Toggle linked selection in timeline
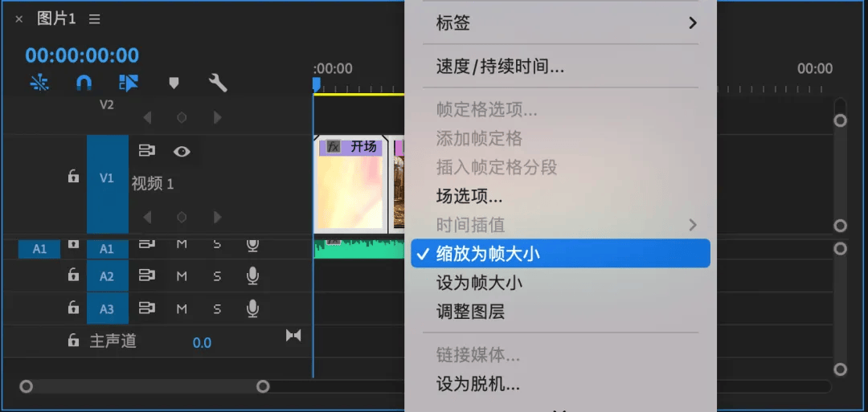This screenshot has height=412, width=868. click(129, 83)
